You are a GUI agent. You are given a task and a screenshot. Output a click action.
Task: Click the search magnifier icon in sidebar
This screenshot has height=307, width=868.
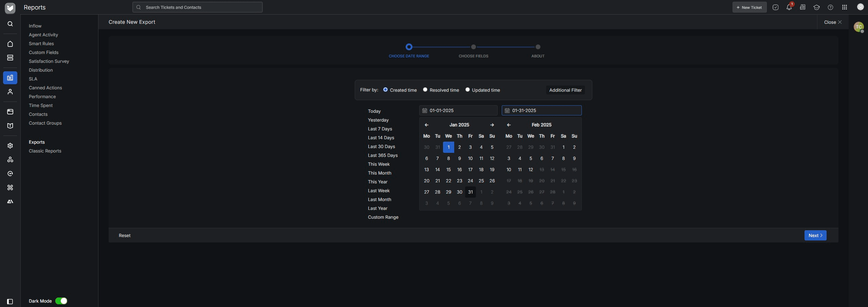[10, 24]
